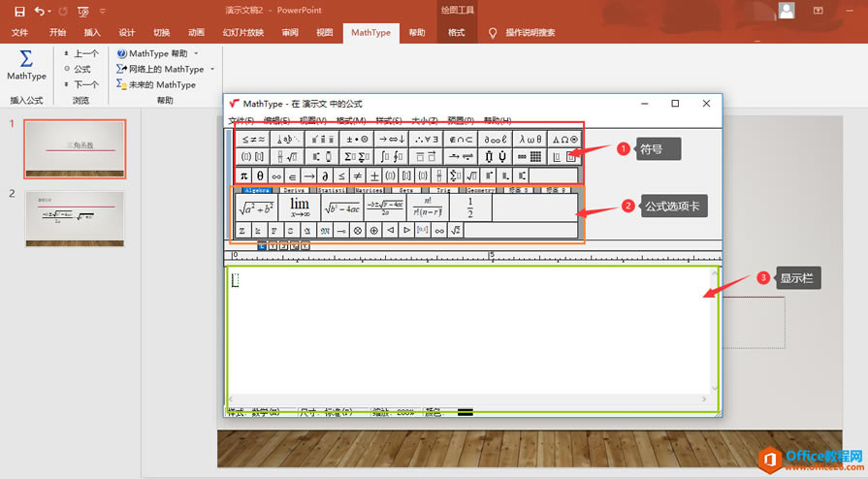This screenshot has width=868, height=479.
Task: Expand 网络上的 MathType dropdown
Action: pos(212,69)
